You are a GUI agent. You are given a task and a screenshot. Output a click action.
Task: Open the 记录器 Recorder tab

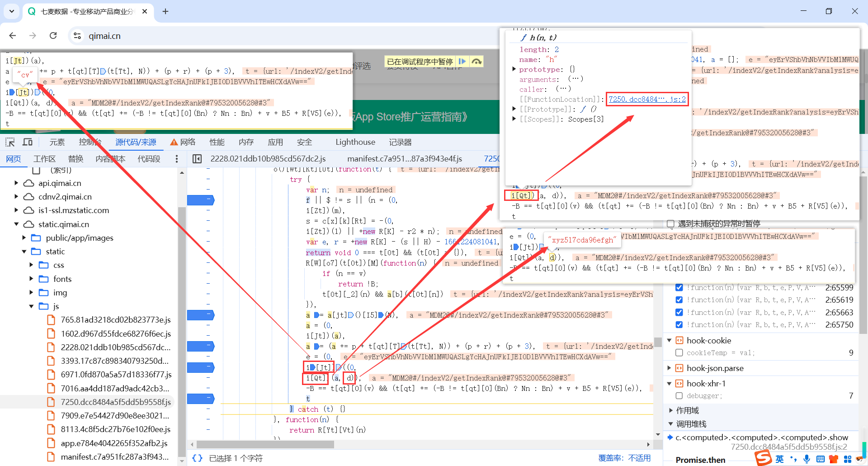[x=400, y=142]
